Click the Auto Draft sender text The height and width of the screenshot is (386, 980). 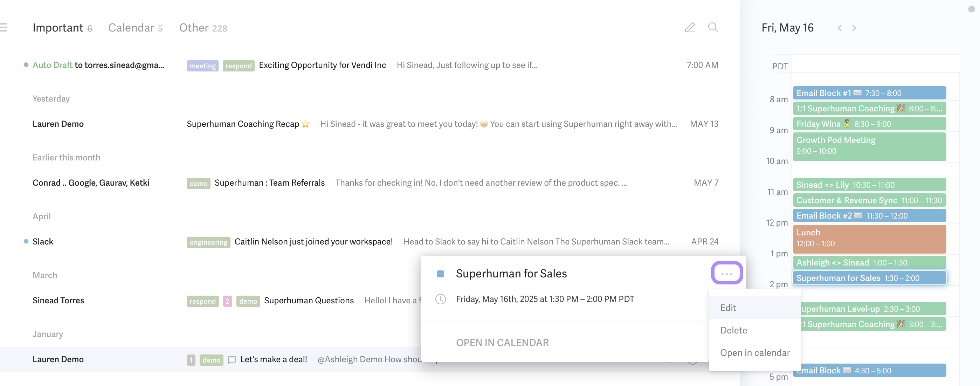[x=53, y=65]
